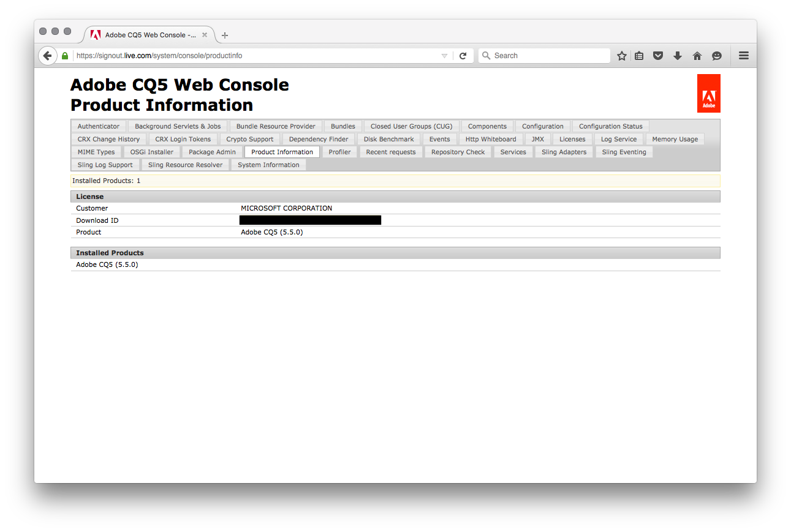The image size is (791, 532).
Task: Click the Adobe logo at top right
Action: (709, 94)
